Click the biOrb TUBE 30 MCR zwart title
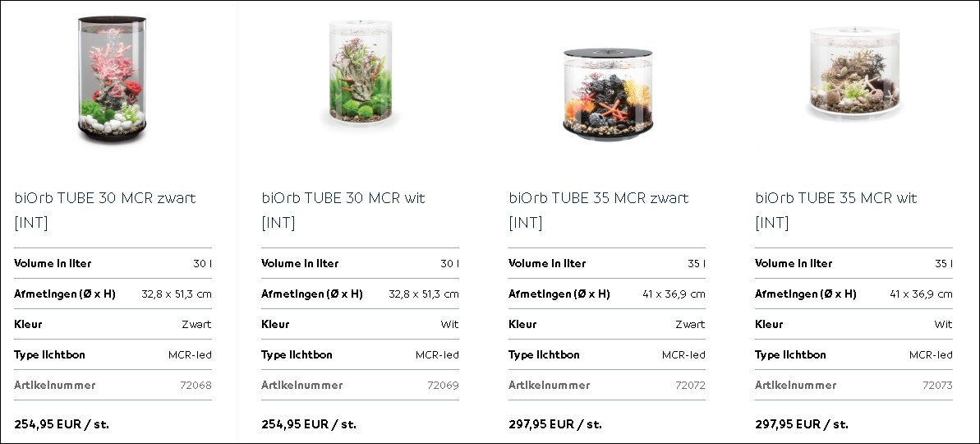980x444 pixels. click(105, 210)
